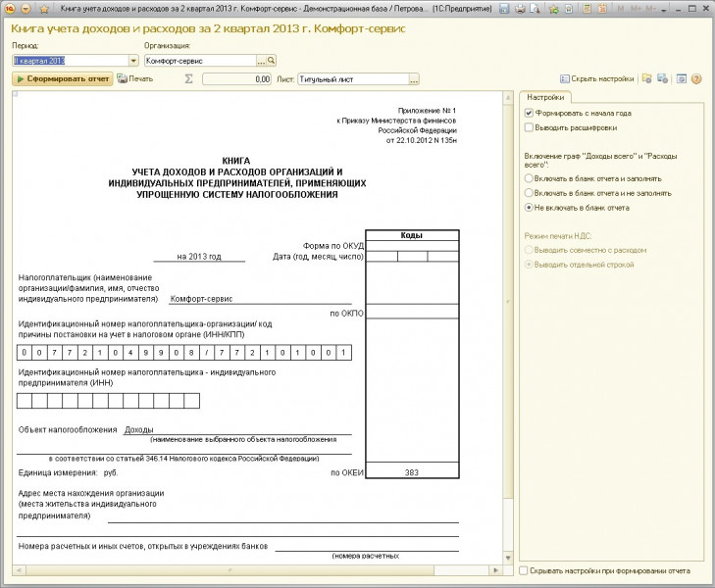Maximize the 1C window
Image resolution: width=715 pixels, height=588 pixels.
click(x=692, y=9)
